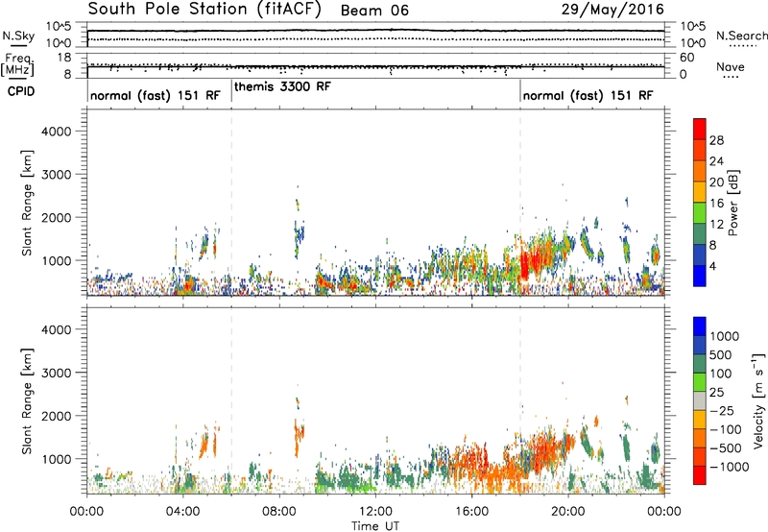Click the 'N.Search' legend label
The height and width of the screenshot is (532, 768).
(741, 36)
